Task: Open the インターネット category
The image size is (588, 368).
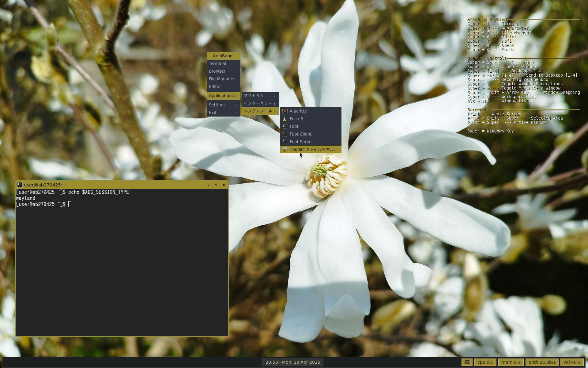Action: [x=260, y=103]
